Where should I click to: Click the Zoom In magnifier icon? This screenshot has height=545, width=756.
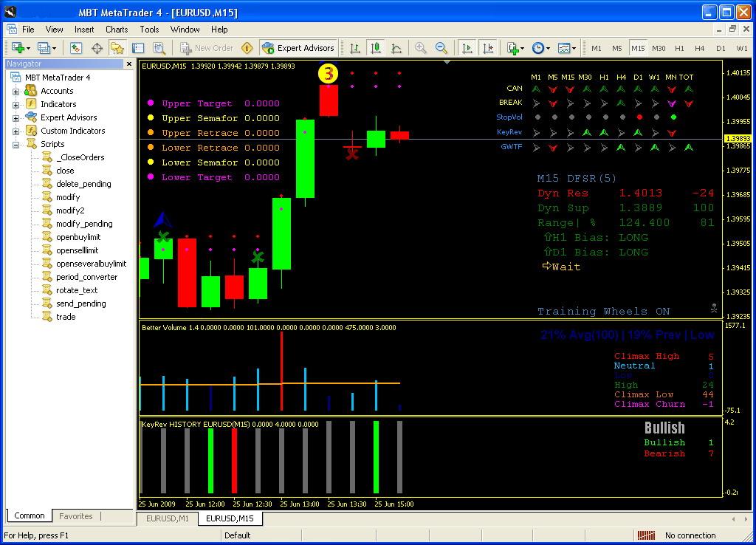[x=420, y=48]
